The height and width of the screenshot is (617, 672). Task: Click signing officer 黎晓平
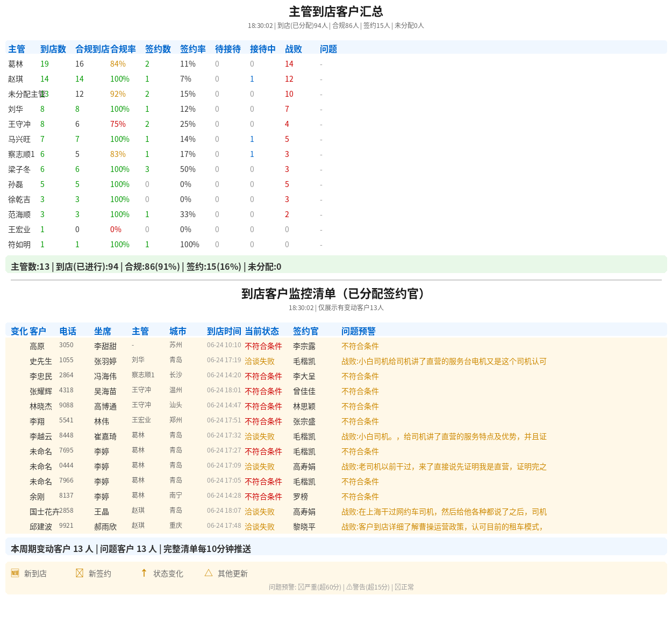304,527
